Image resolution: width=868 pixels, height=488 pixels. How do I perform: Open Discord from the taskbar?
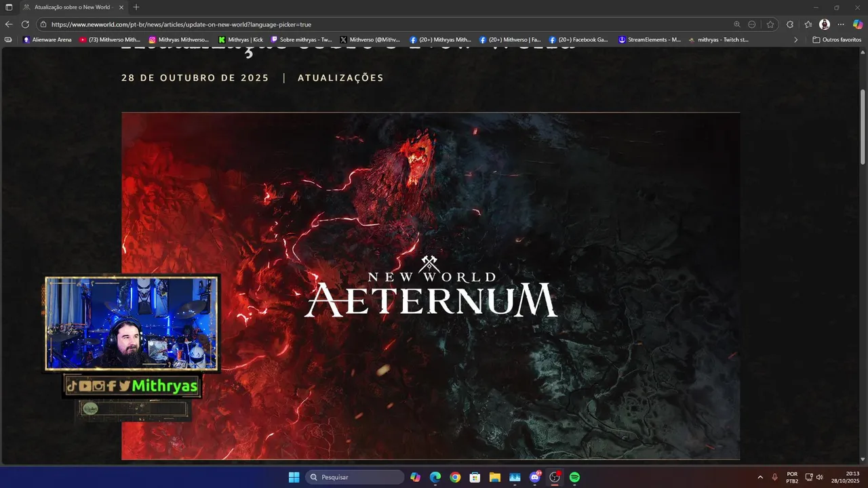pyautogui.click(x=535, y=477)
